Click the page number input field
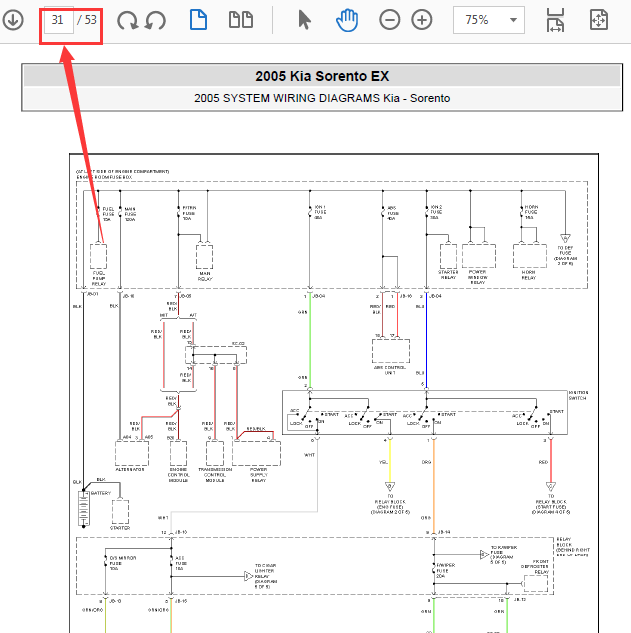The height and width of the screenshot is (633, 631). coord(59,20)
